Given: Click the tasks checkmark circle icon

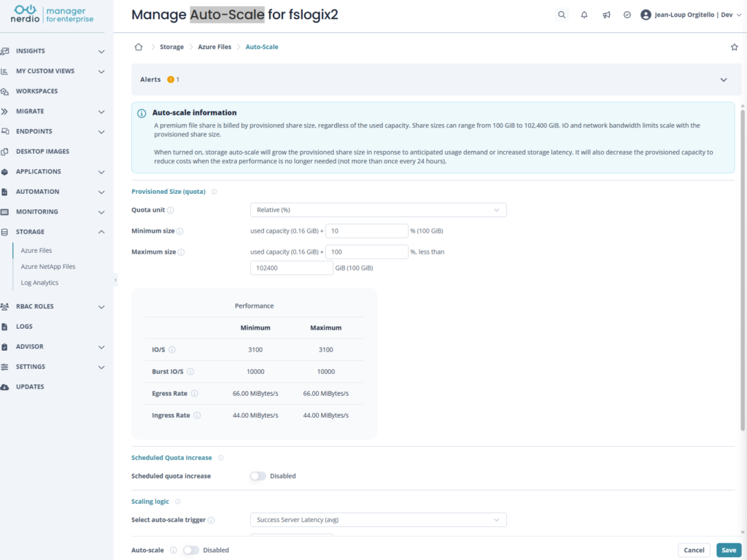Looking at the screenshot, I should pyautogui.click(x=627, y=15).
